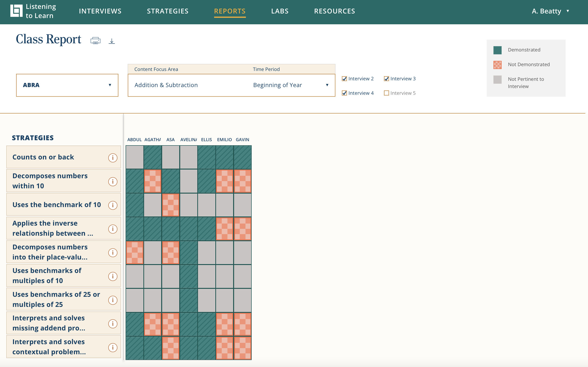Select the Applies the inverse relationship strategy

pyautogui.click(x=53, y=228)
